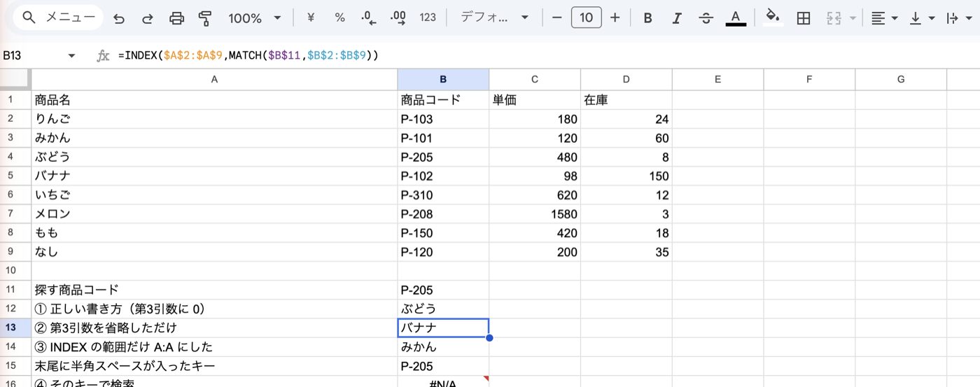This screenshot has height=387, width=980.
Task: Select column B header
Action: [443, 79]
